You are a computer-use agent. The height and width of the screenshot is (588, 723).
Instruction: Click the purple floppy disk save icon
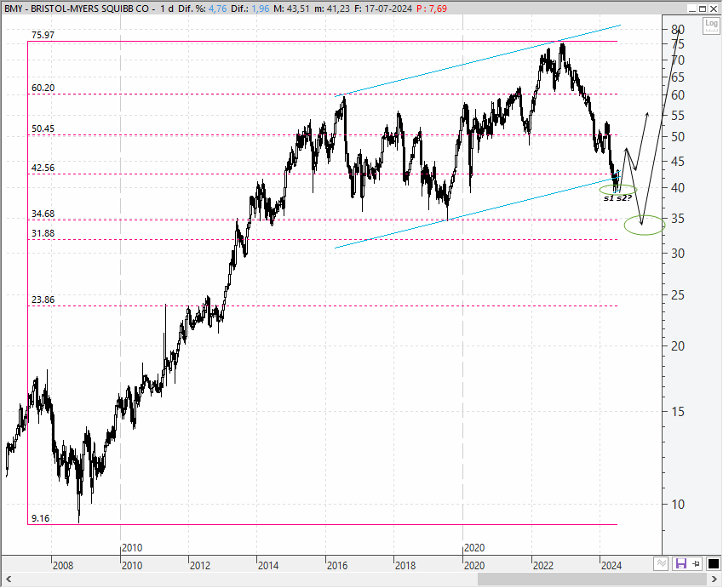pyautogui.click(x=680, y=563)
